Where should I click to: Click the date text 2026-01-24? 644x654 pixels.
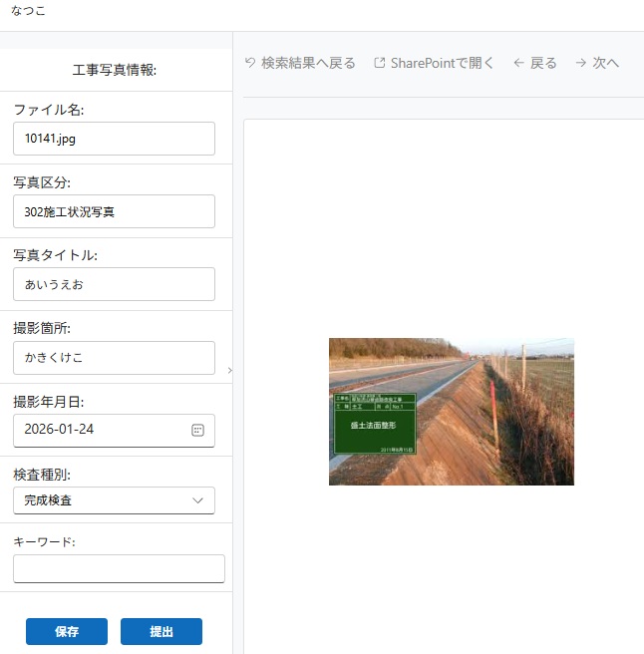coord(60,430)
